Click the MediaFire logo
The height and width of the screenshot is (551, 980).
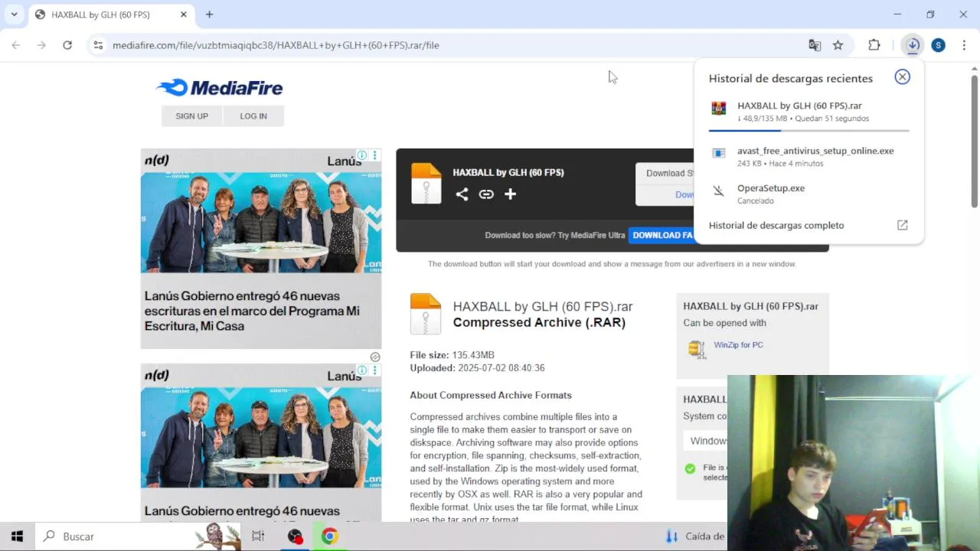(220, 87)
